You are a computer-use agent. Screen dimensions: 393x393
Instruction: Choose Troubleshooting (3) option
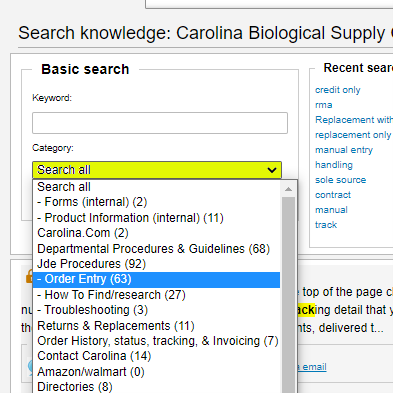pyautogui.click(x=156, y=310)
